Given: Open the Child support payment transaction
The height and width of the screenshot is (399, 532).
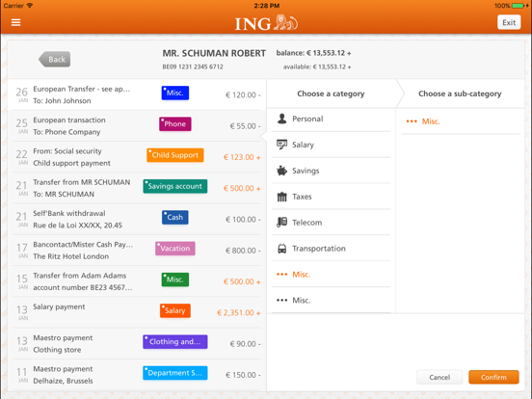Looking at the screenshot, I should tap(137, 157).
